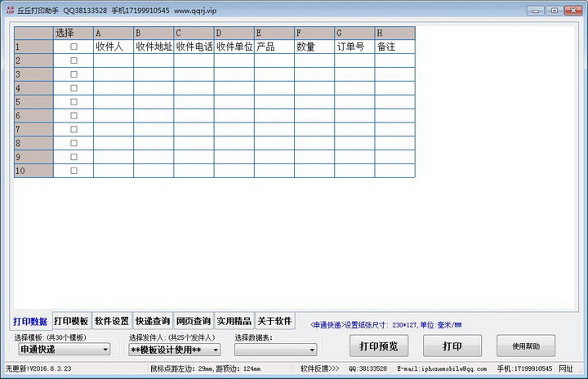Click the app icon in the title bar
The height and width of the screenshot is (379, 588).
click(x=9, y=10)
